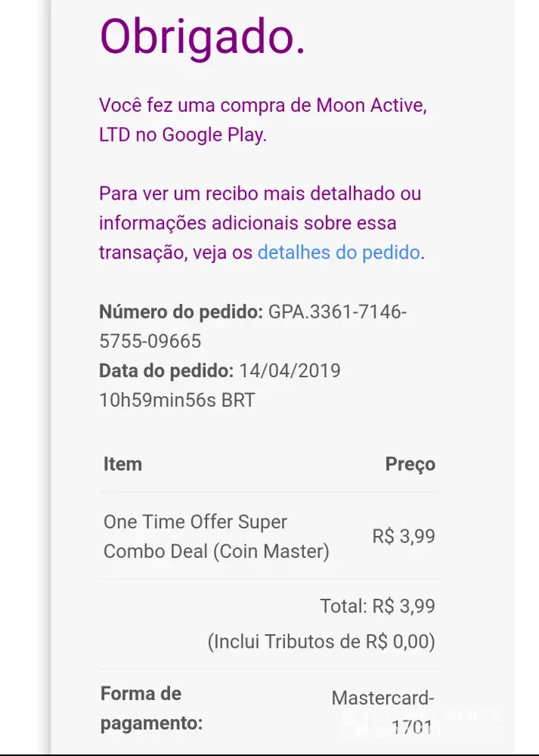Click the order time 10h59min56s BRT
539x756 pixels.
tap(177, 400)
